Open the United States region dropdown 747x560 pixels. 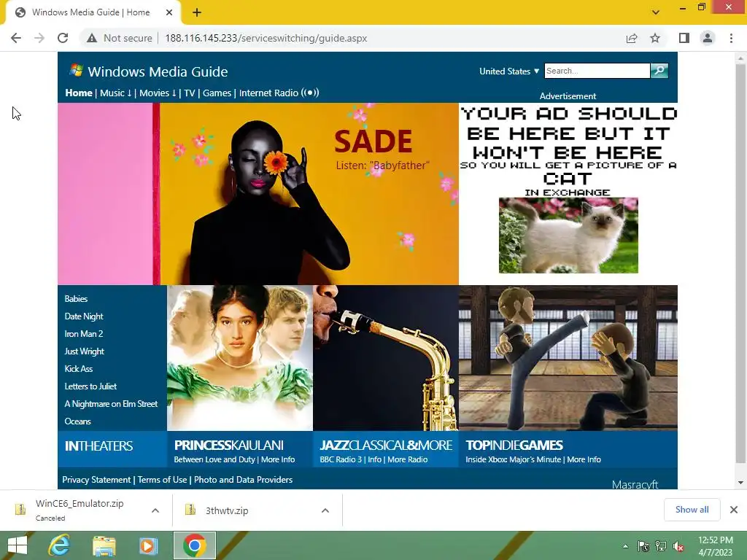[508, 71]
